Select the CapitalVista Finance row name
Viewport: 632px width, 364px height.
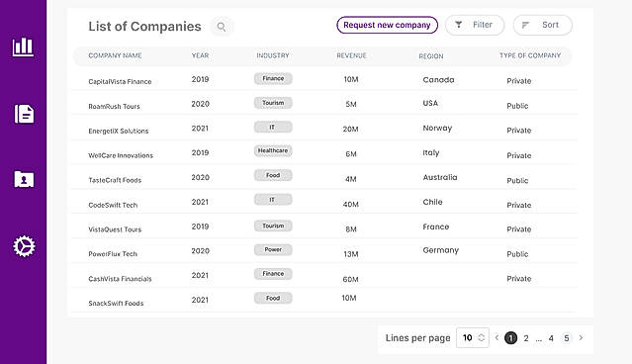(120, 81)
